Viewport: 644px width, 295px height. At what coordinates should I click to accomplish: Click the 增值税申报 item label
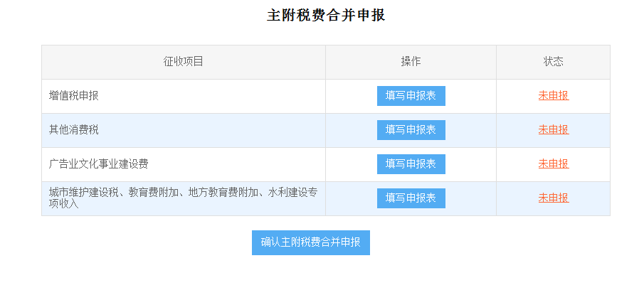coord(73,95)
